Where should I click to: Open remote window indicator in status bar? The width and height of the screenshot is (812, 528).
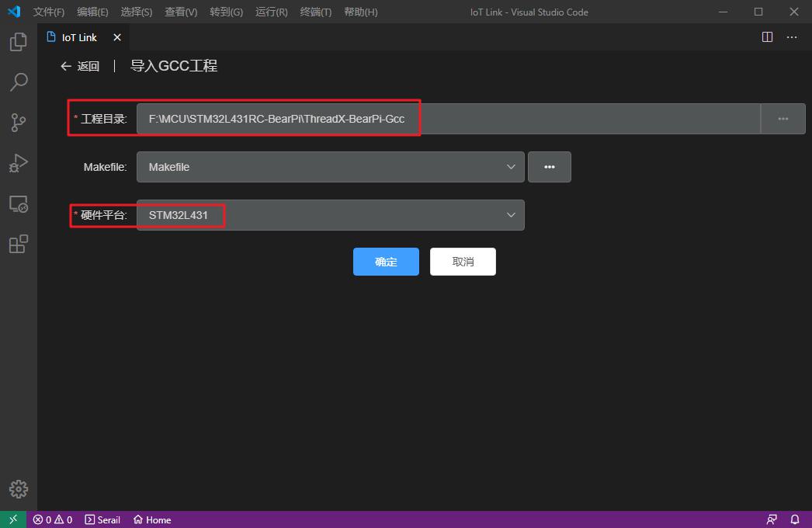point(13,519)
